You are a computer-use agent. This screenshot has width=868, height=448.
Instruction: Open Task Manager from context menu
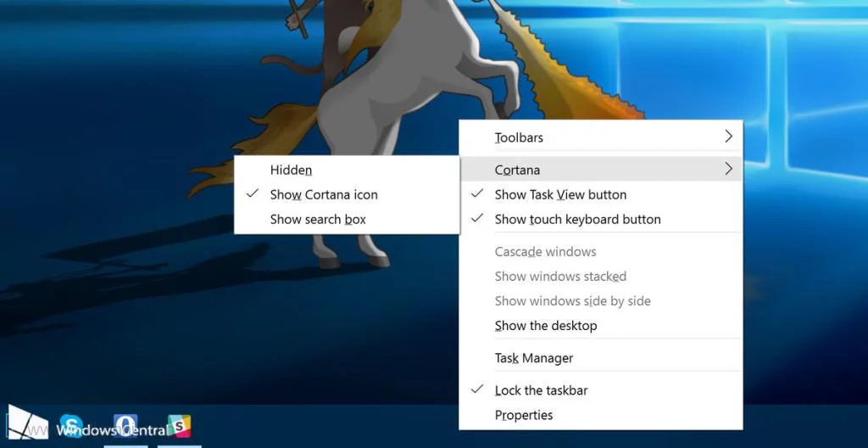coord(534,358)
